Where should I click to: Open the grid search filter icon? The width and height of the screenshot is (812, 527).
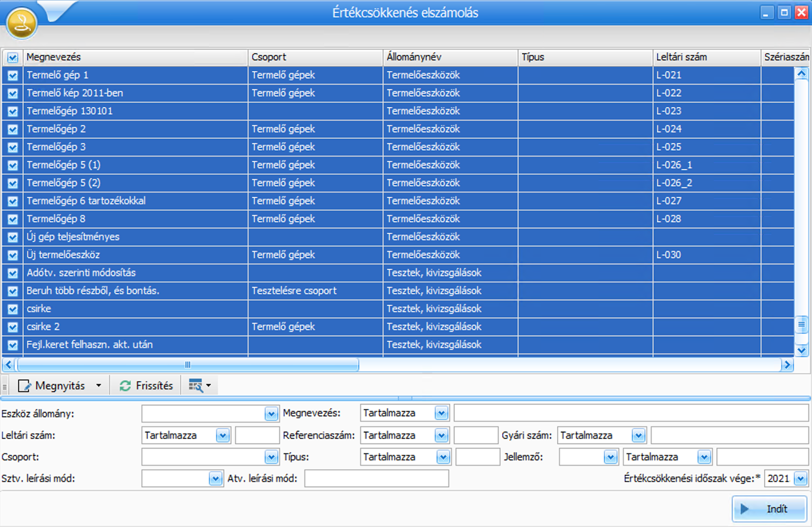coord(195,386)
